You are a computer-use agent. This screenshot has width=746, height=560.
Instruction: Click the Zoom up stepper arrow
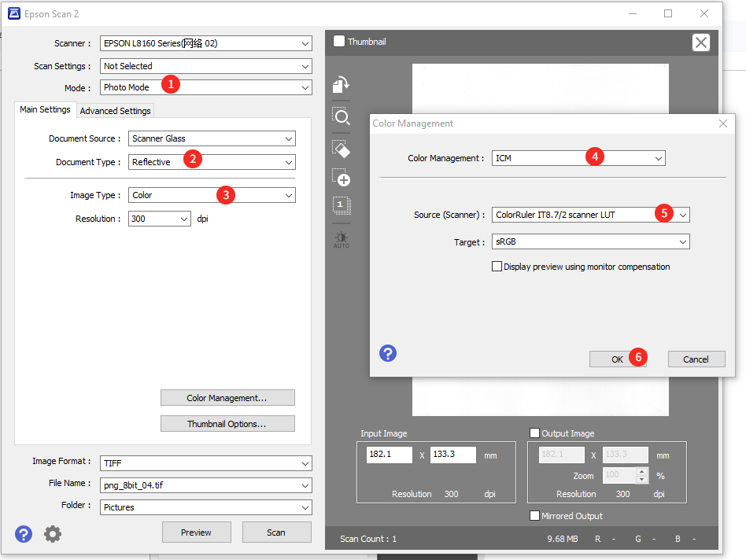642,472
